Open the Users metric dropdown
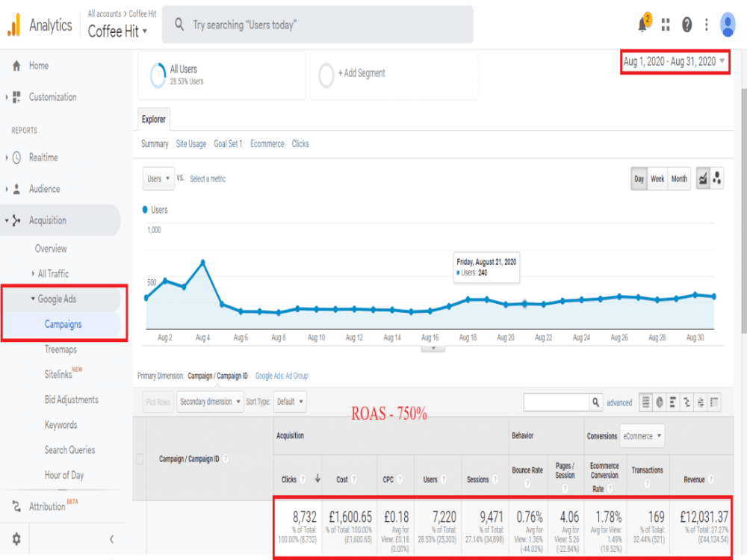 pos(158,179)
